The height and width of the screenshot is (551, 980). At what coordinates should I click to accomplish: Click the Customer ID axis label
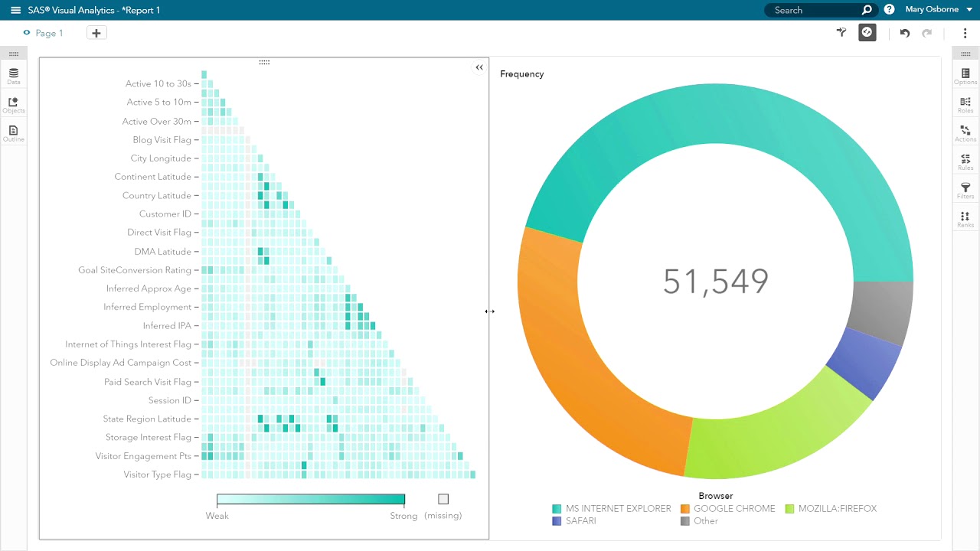pos(165,214)
